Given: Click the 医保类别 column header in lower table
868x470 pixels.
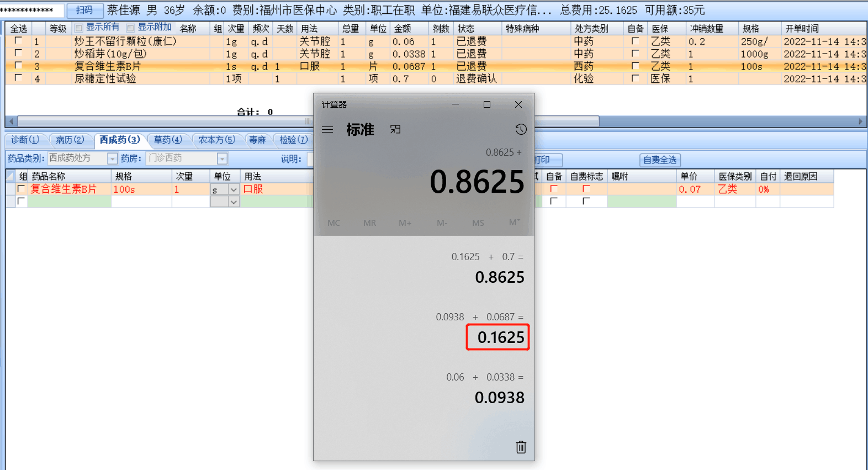Looking at the screenshot, I should (735, 176).
